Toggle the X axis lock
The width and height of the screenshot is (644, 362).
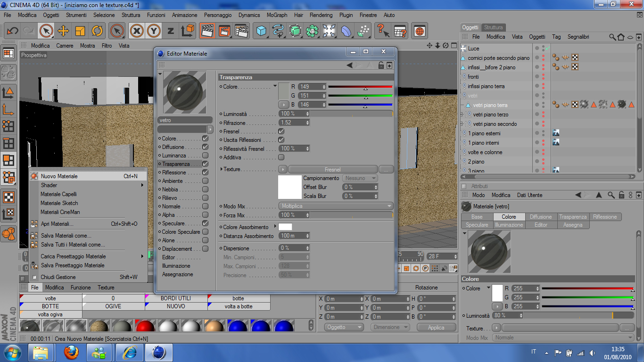[137, 31]
